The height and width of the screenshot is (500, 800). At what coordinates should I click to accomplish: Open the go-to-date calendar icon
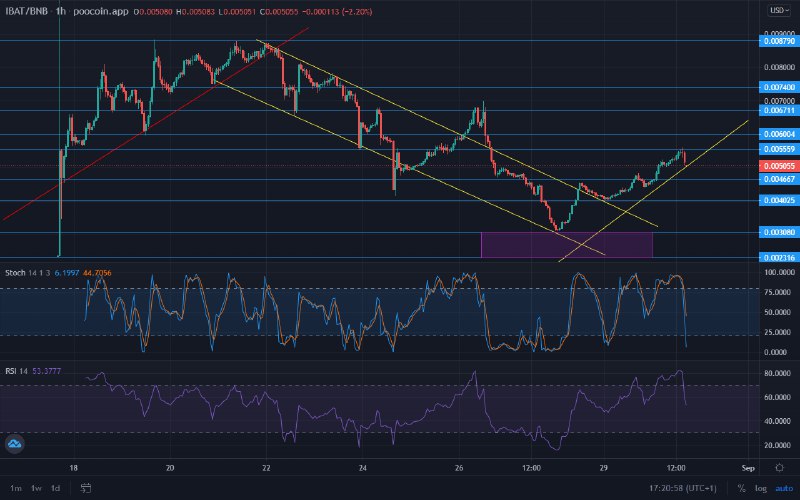pyautogui.click(x=86, y=488)
